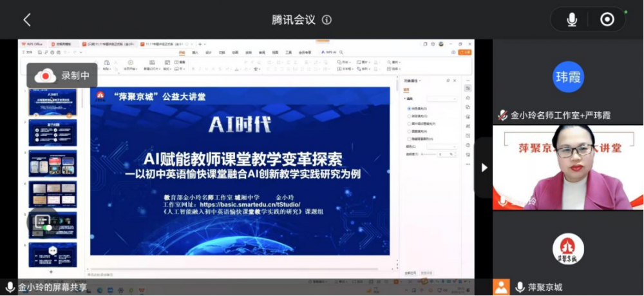Screen dimensions: 644x296
Task: Open the 排列 arrange dropdown
Action: tap(364, 69)
